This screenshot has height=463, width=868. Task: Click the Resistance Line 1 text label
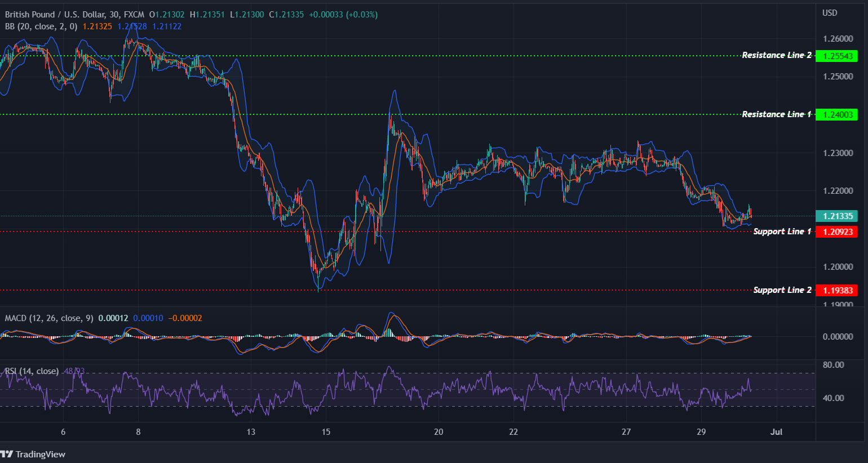pos(776,114)
